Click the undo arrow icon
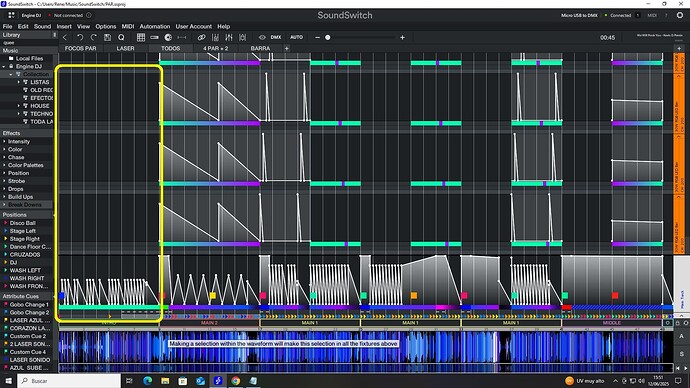Screen dimensions: 690x388 [x=80, y=37]
